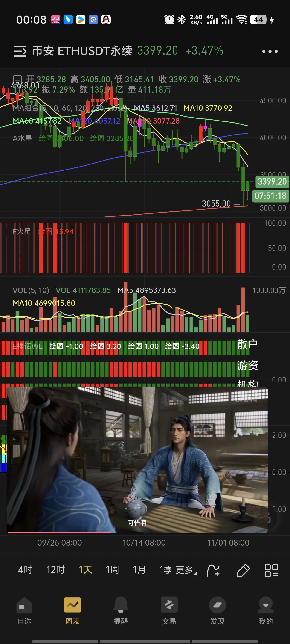Tap the QQ penguin notification icon
Viewport: 290px width, 644px height.
click(106, 20)
